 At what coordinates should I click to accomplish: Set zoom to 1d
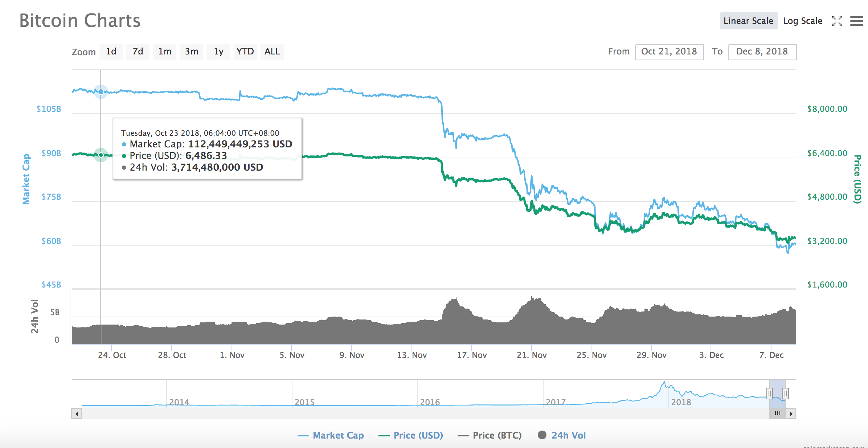111,52
